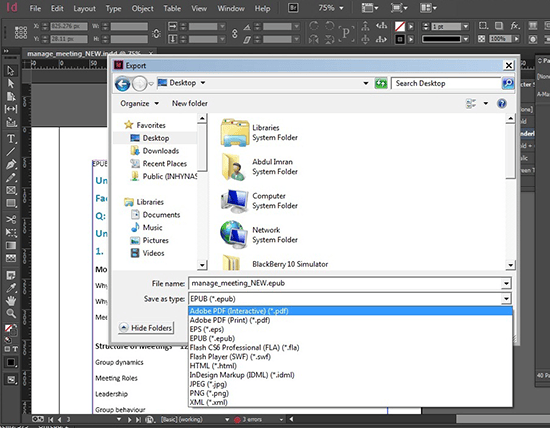Image resolution: width=550 pixels, height=428 pixels.
Task: Refresh the Desktop folder location
Action: [381, 83]
